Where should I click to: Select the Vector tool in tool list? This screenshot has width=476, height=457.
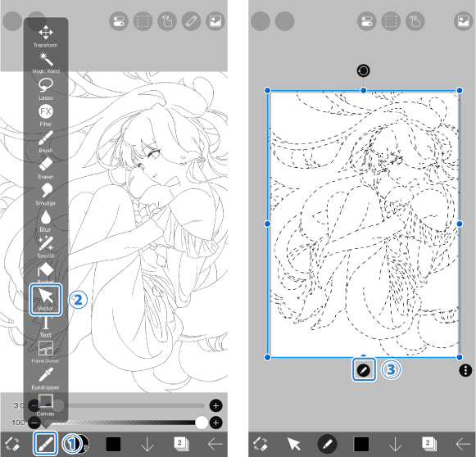click(46, 300)
